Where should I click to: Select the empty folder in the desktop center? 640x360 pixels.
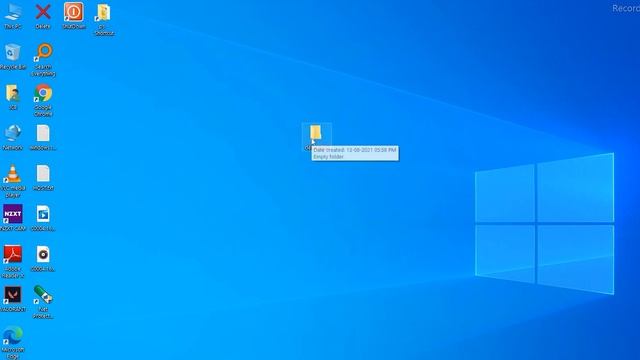(x=316, y=133)
